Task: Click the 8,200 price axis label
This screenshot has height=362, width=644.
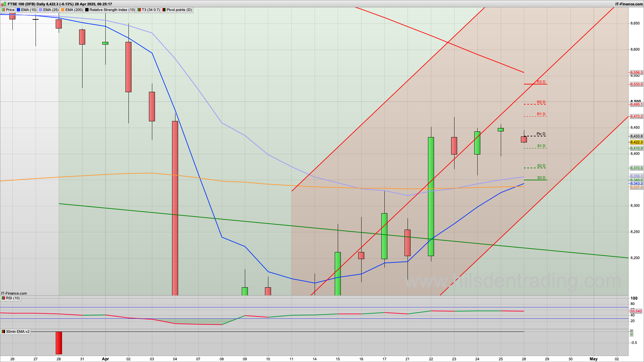Action: pyautogui.click(x=635, y=258)
